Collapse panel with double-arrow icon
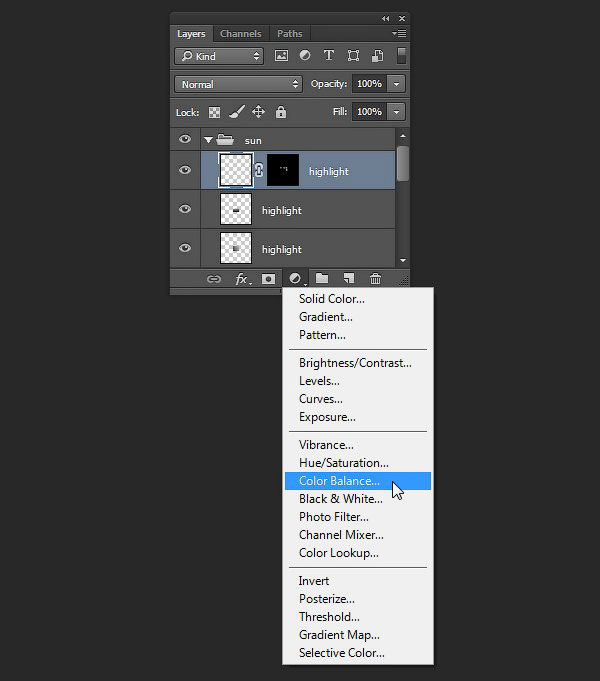This screenshot has width=600, height=681. click(385, 18)
